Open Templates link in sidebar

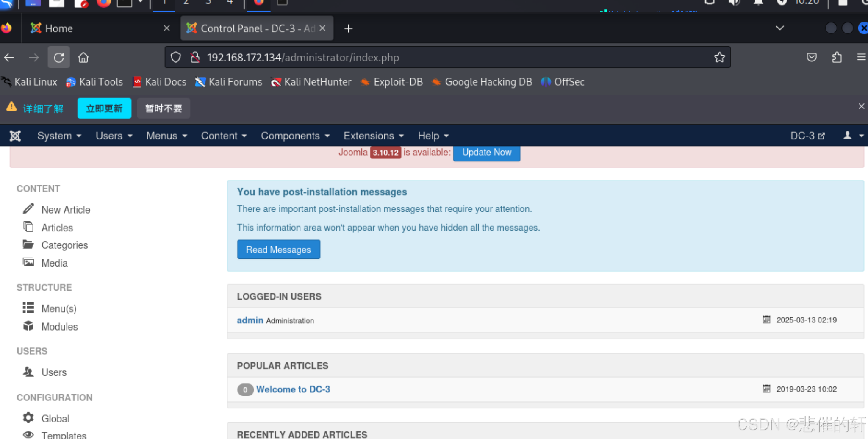[x=64, y=435]
